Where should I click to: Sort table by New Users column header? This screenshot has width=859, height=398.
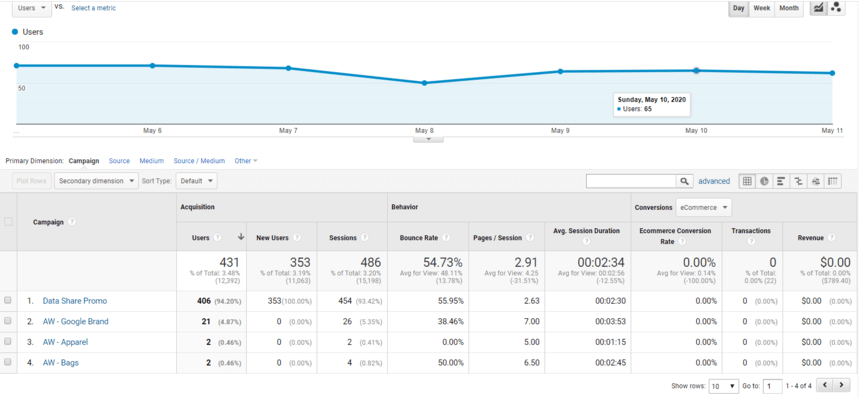pos(273,238)
